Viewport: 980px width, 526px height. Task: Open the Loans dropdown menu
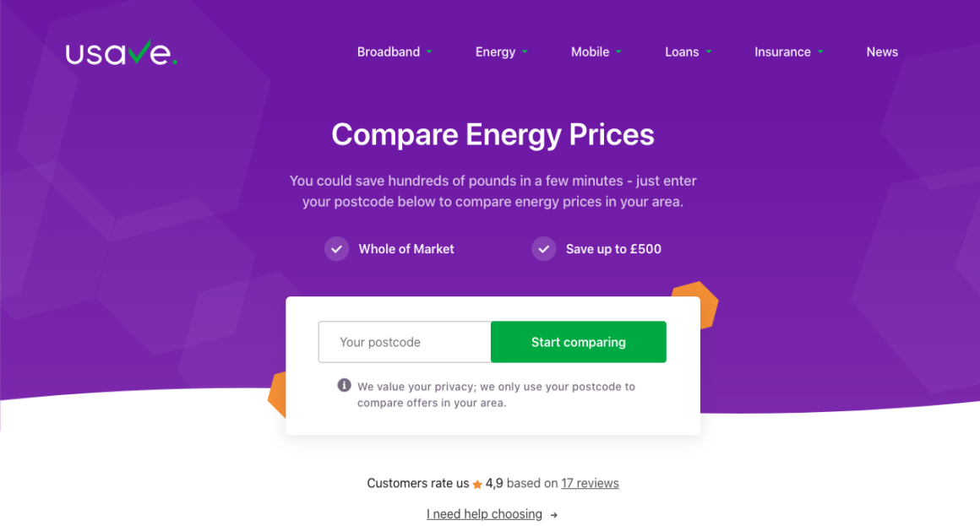(687, 52)
